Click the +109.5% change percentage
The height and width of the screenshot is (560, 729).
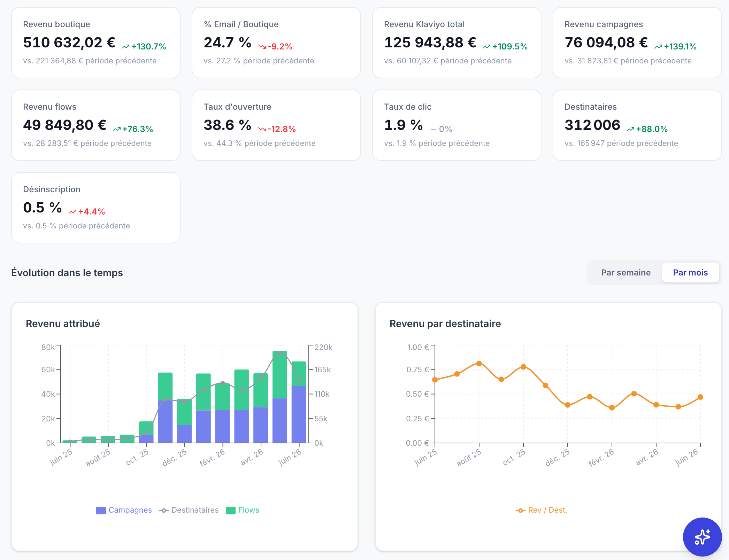point(510,47)
